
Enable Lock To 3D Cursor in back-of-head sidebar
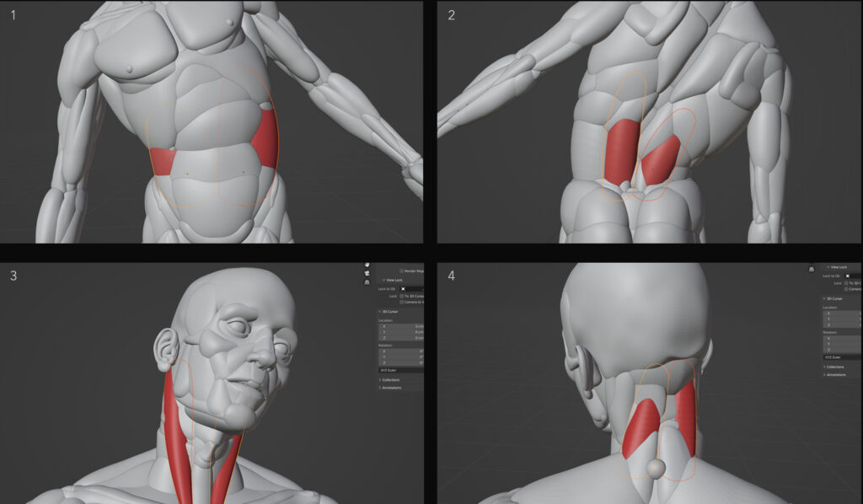(846, 283)
